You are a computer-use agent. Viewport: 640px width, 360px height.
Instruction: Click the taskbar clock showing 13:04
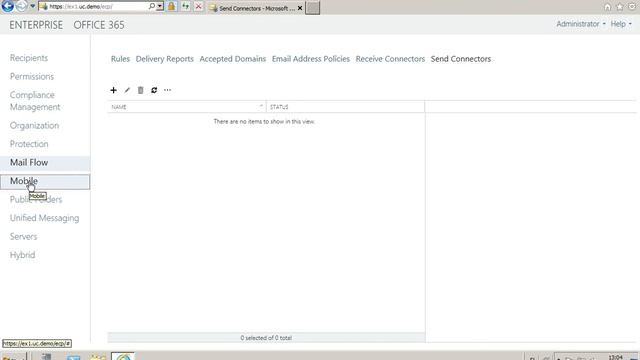(x=616, y=357)
